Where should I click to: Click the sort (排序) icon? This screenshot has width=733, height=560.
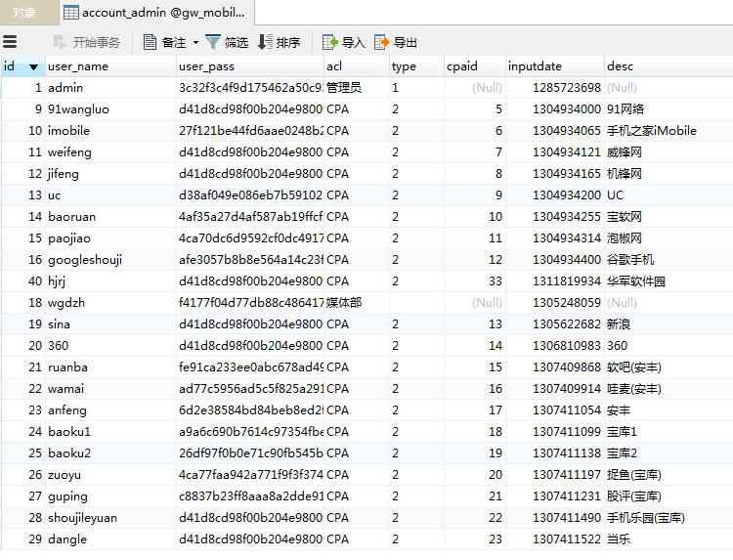click(265, 42)
